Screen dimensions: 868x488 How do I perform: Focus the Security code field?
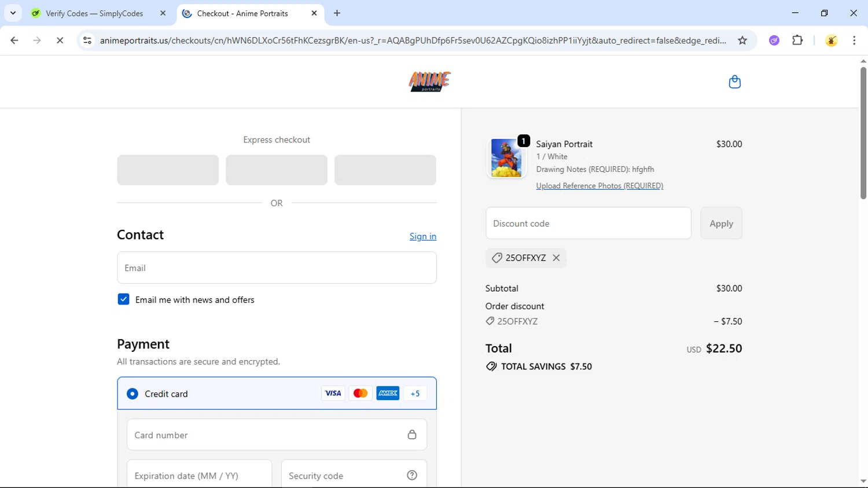pyautogui.click(x=354, y=475)
